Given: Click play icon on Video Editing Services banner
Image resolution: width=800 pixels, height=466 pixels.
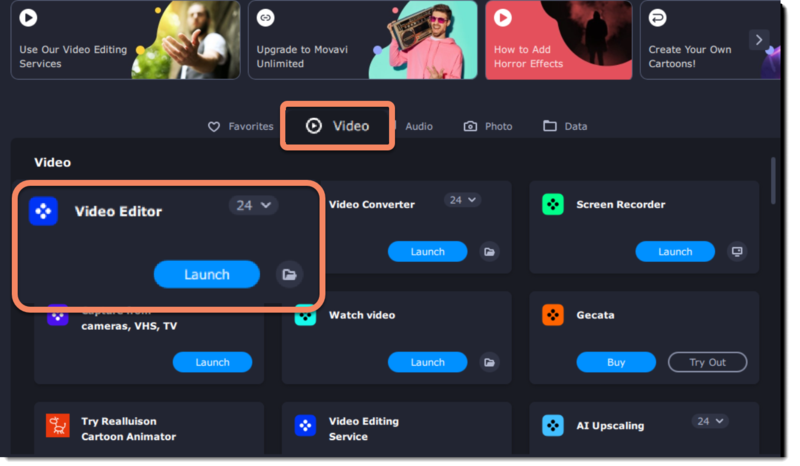Looking at the screenshot, I should tap(29, 18).
